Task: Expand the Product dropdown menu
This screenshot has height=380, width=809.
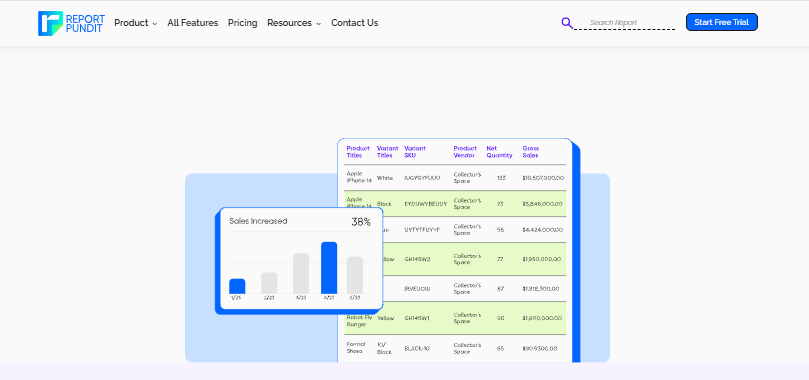Action: pyautogui.click(x=135, y=23)
